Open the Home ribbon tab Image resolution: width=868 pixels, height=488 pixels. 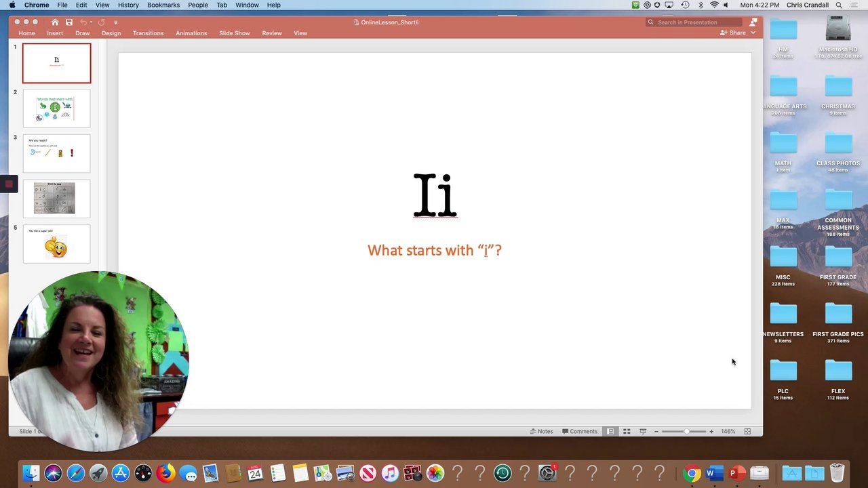pos(26,33)
